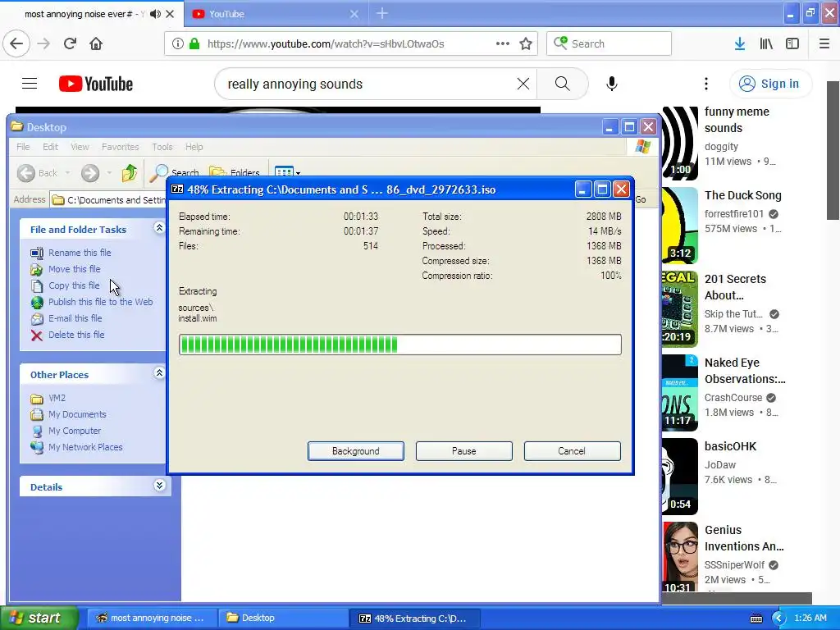Switch to the YouTube tab

tap(276, 14)
